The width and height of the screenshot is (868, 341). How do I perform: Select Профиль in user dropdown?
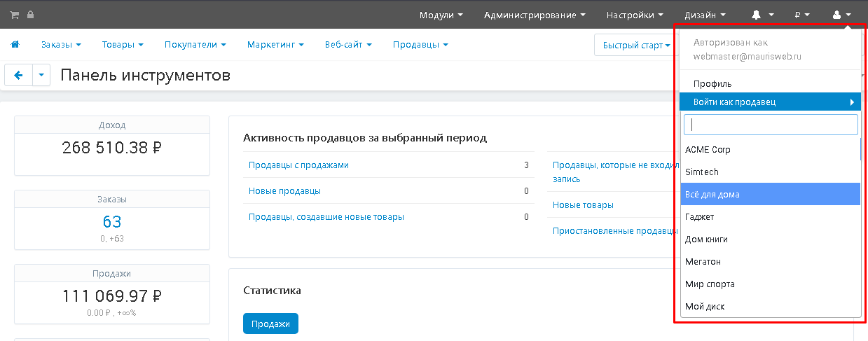[x=712, y=84]
